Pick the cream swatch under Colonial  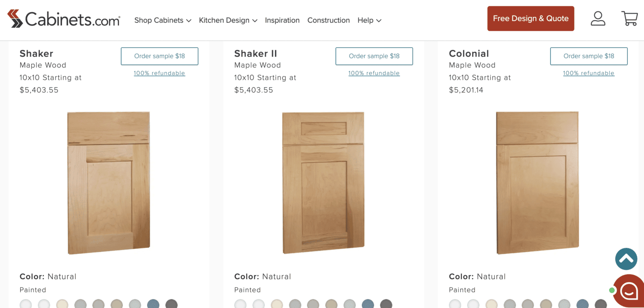[x=491, y=304]
